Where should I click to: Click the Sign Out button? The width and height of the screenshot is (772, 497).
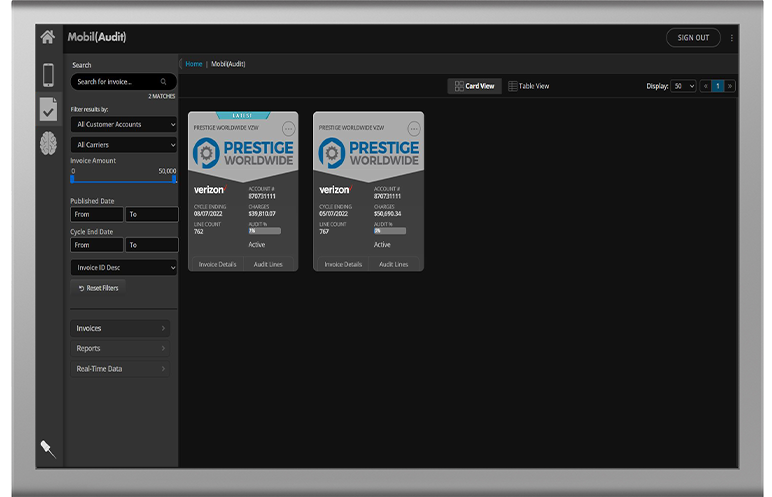[693, 38]
